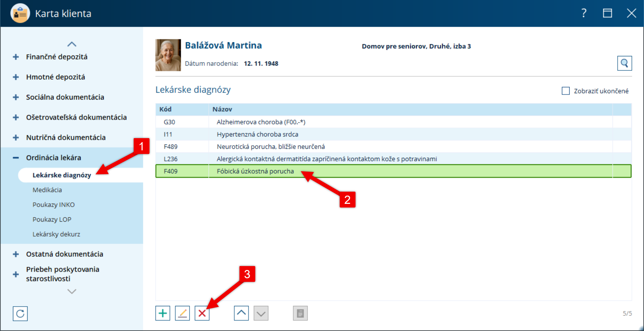Expand Finančné depozitá section
Screen dimensions: 644x331
point(16,57)
